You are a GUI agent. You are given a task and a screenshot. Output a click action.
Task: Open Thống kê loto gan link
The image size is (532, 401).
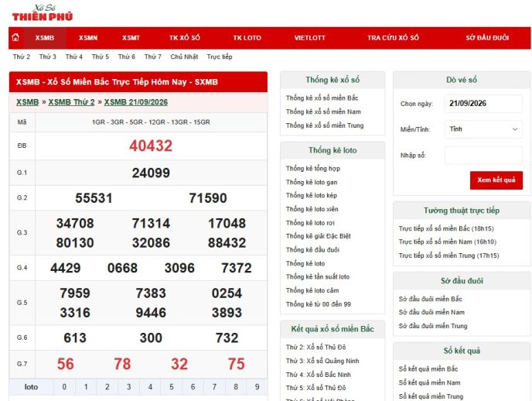coord(312,183)
